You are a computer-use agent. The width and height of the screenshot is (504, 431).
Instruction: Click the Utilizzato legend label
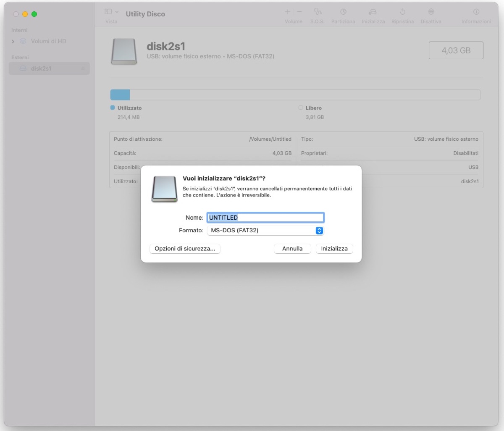pyautogui.click(x=129, y=108)
